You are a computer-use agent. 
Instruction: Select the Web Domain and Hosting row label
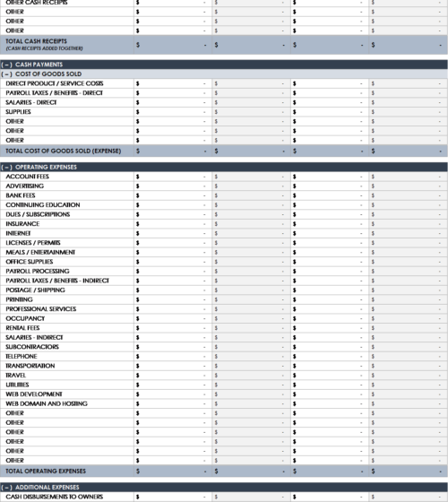47,403
